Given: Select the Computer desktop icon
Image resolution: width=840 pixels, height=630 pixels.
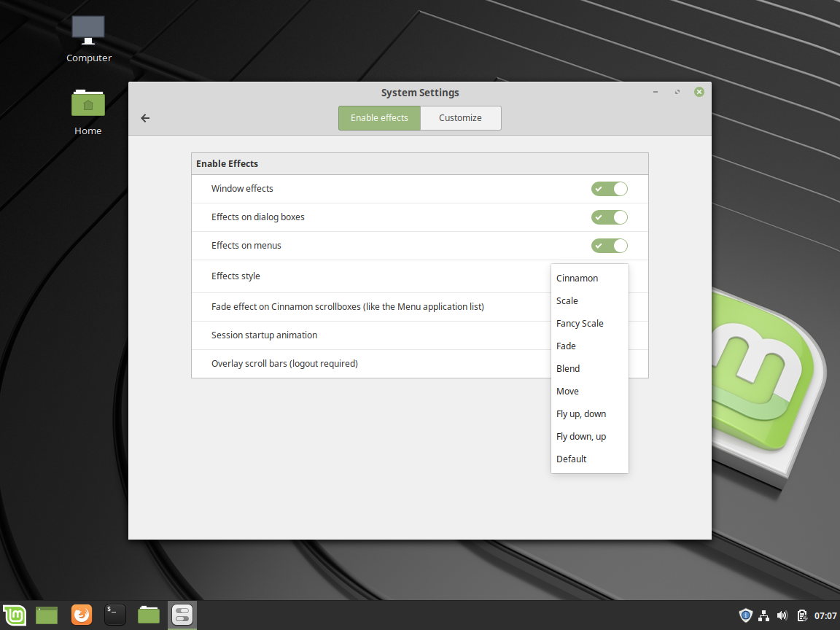Looking at the screenshot, I should [88, 39].
